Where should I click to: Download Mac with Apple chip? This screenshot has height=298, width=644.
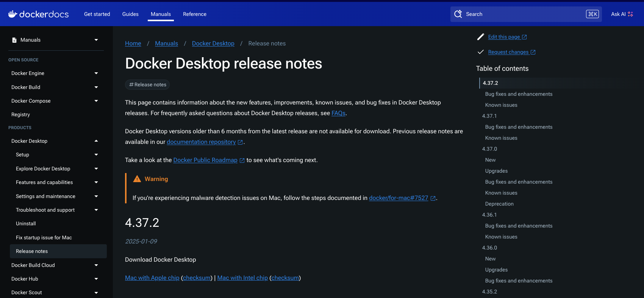152,278
